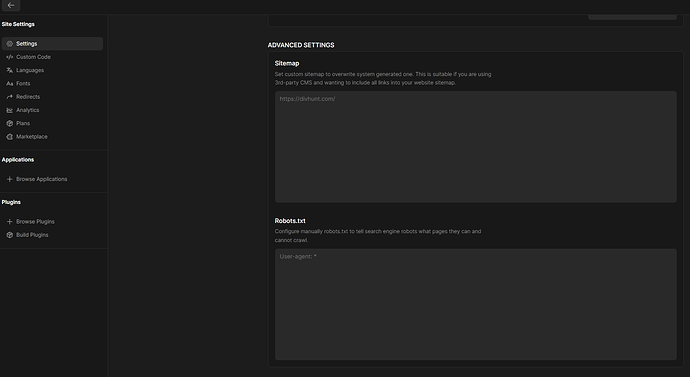This screenshot has width=690, height=377.
Task: Click the Marketplace icon
Action: click(10, 137)
